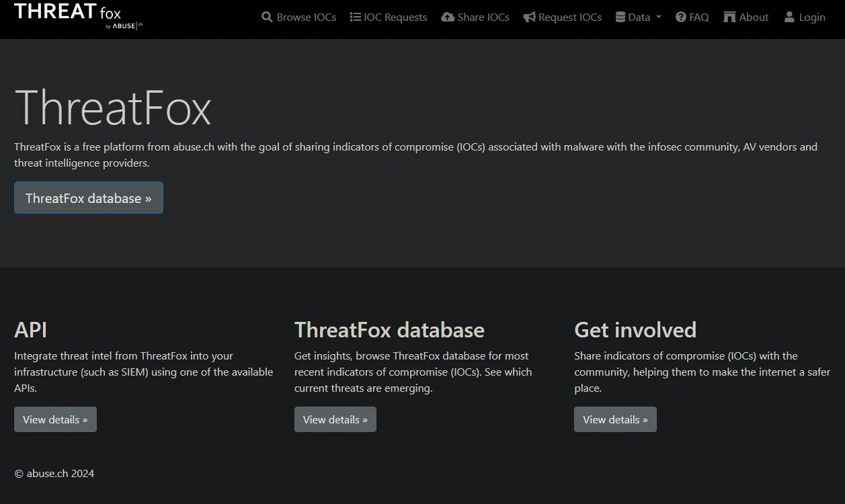Click View details under ThreatFox database section

pos(335,419)
